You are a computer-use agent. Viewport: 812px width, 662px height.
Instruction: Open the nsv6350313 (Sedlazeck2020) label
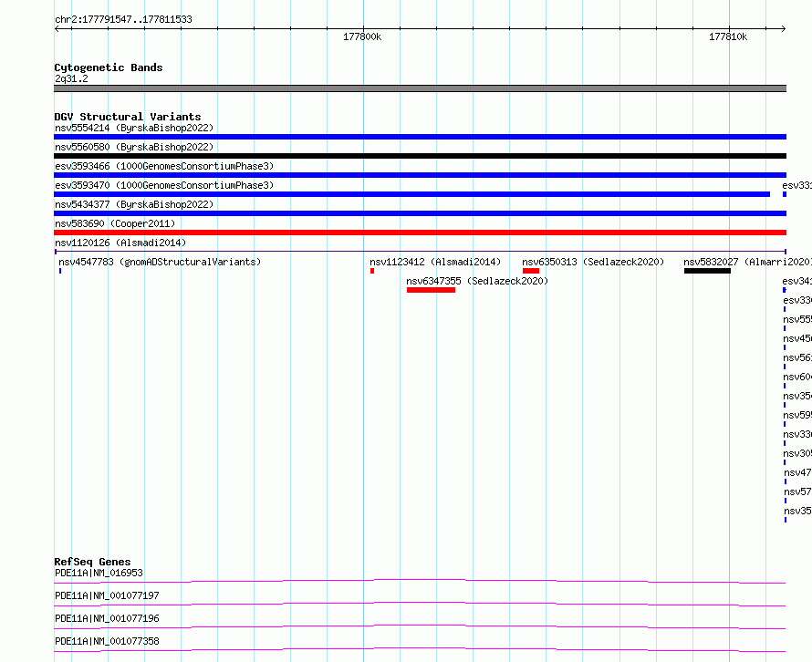tap(593, 262)
